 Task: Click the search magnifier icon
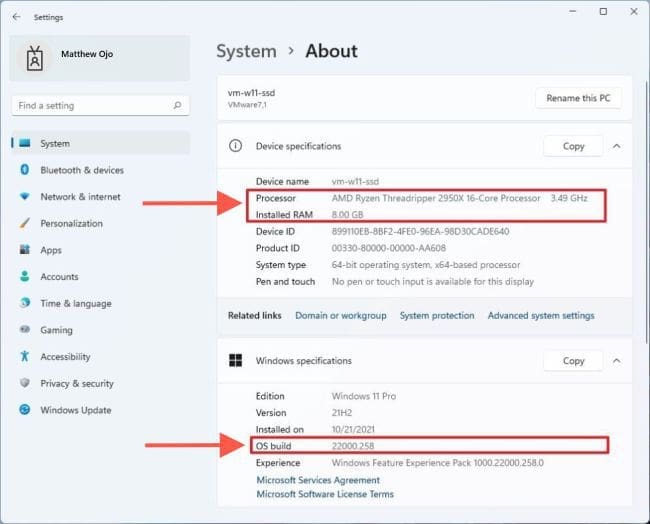[177, 105]
